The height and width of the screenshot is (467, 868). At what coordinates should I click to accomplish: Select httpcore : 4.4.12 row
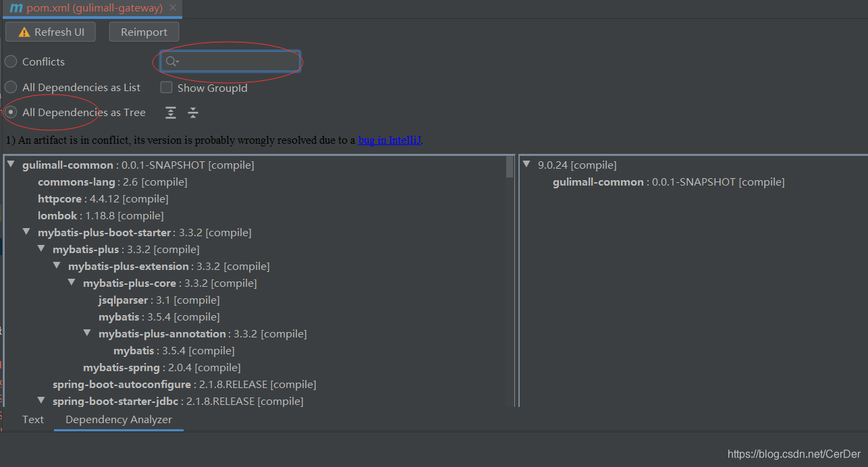(x=103, y=198)
